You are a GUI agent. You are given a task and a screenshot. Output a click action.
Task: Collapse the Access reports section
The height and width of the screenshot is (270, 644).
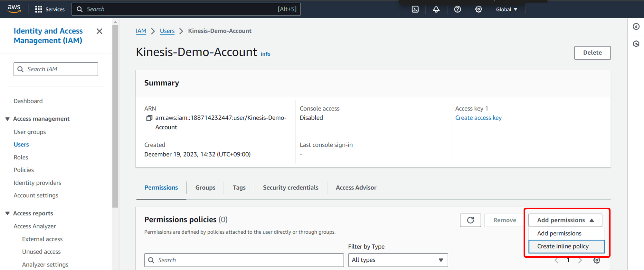[7, 213]
